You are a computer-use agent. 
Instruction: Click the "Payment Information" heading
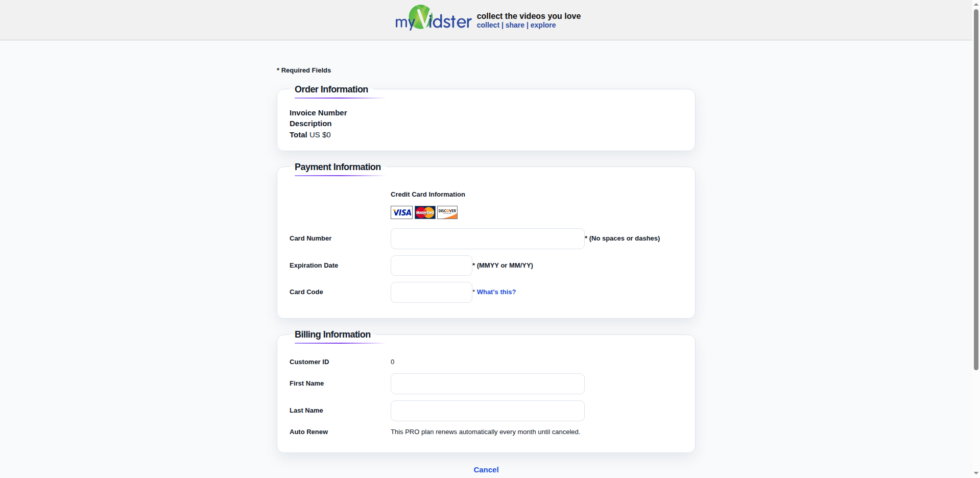coord(338,167)
